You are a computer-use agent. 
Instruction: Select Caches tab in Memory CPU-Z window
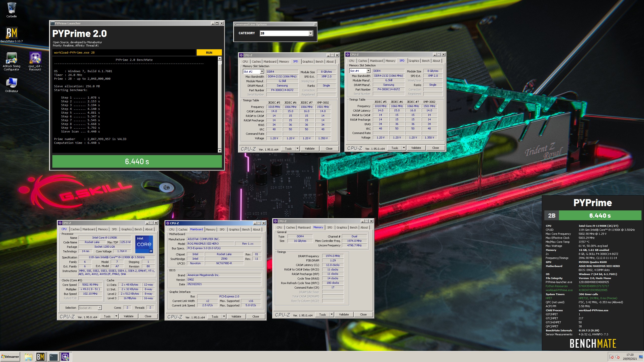coord(290,228)
